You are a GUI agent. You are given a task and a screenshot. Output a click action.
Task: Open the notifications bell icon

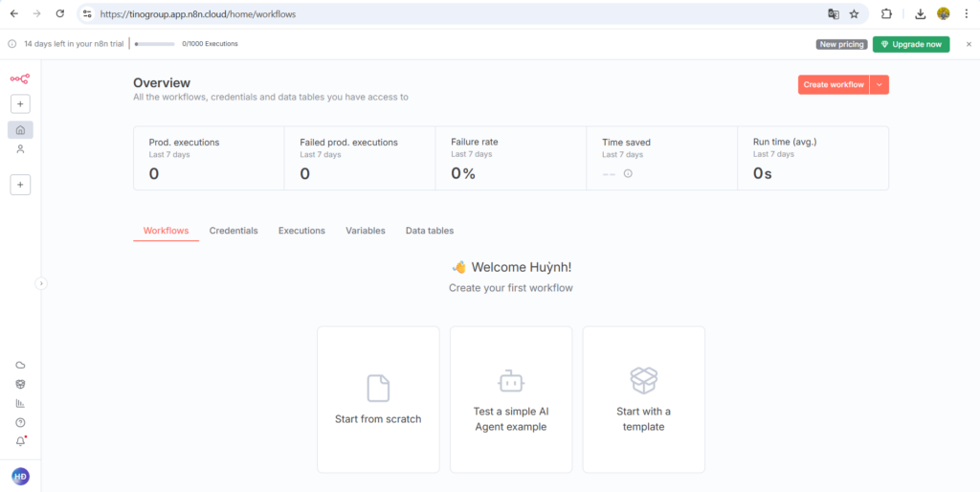click(x=20, y=441)
